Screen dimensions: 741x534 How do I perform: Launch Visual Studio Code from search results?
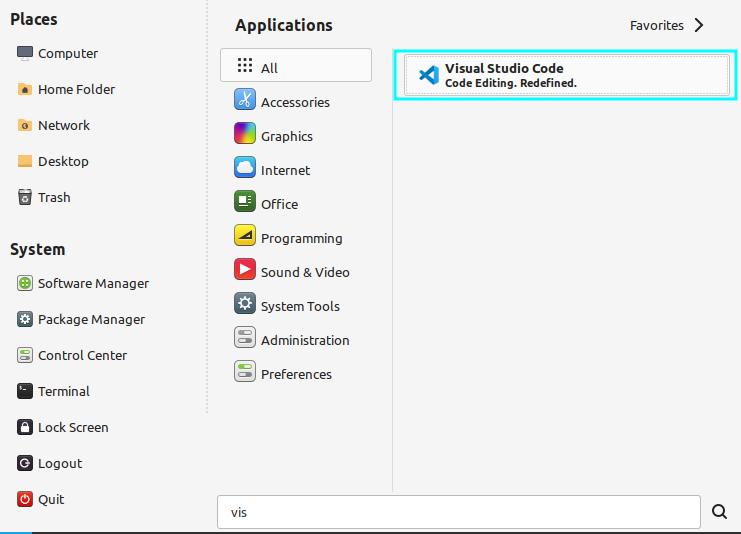point(566,75)
